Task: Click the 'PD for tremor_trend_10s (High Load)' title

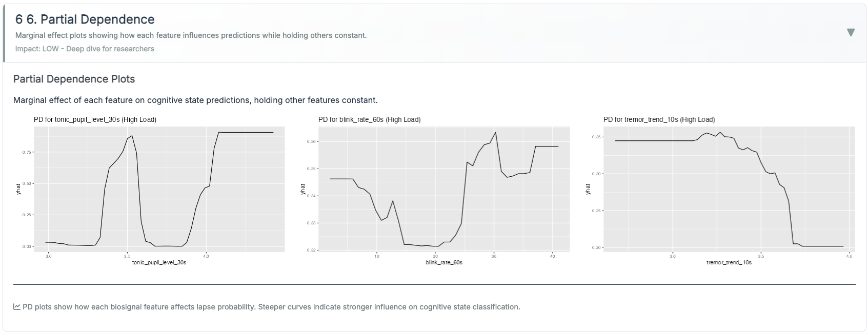Action: coord(659,119)
